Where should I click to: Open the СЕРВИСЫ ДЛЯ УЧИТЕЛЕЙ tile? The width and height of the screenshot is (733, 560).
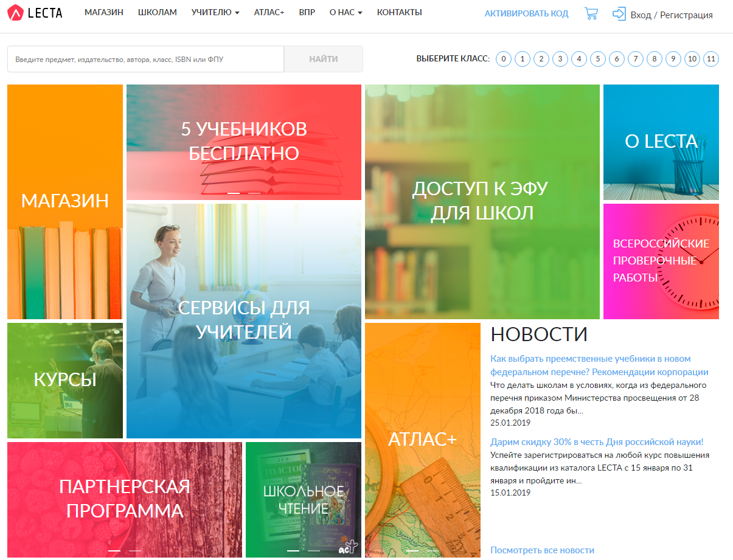pyautogui.click(x=244, y=321)
